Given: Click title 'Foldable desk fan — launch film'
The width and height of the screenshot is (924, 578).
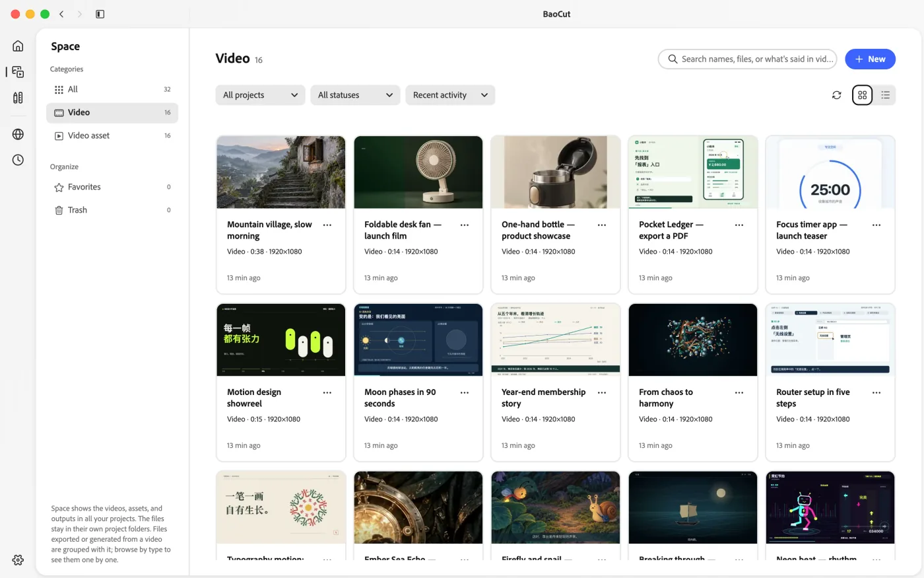Looking at the screenshot, I should click(403, 231).
